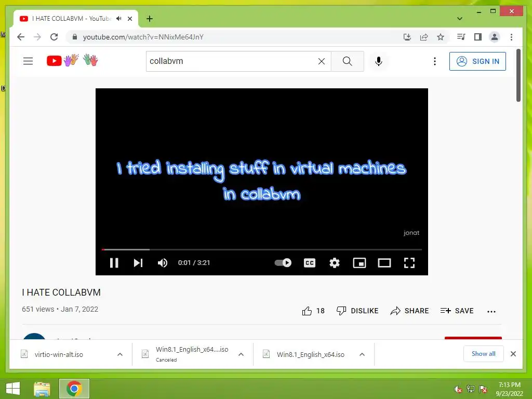Open YouTube settings three-dot menu
The height and width of the screenshot is (399, 532).
tap(435, 61)
